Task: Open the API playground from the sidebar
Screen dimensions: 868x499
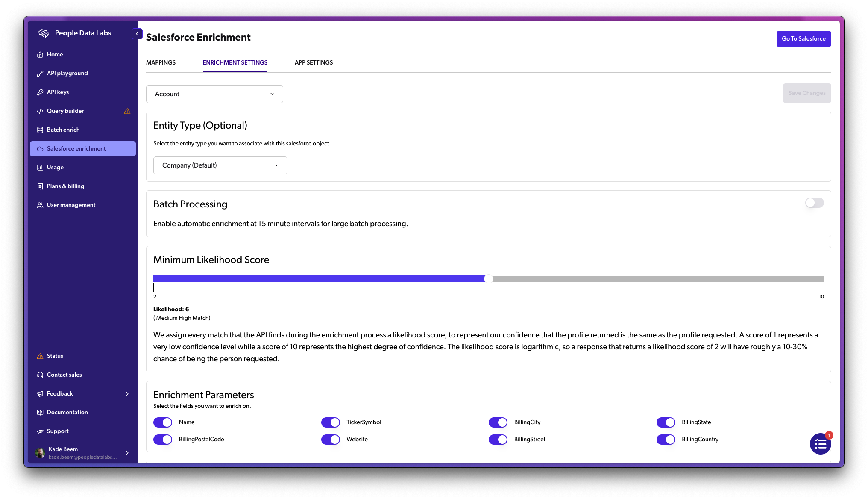Action: [x=67, y=73]
